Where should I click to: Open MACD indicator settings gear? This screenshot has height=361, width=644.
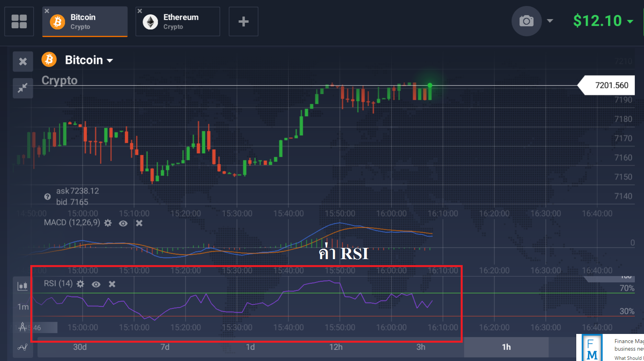108,223
